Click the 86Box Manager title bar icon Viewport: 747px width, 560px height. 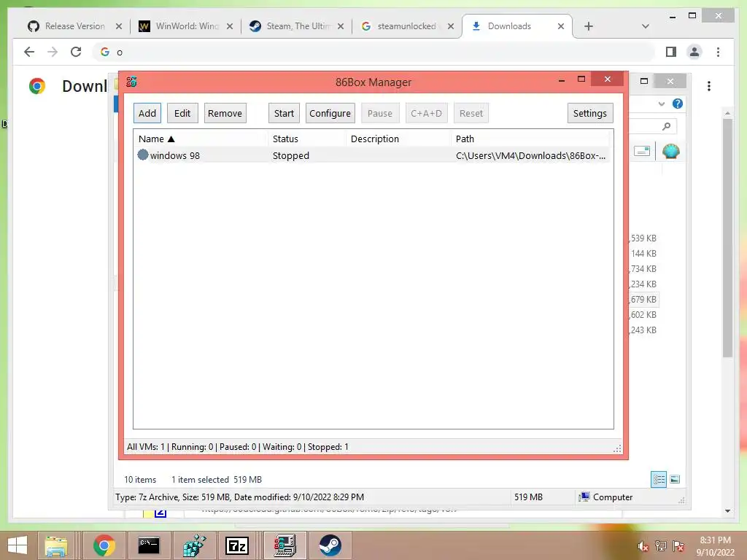pyautogui.click(x=131, y=82)
